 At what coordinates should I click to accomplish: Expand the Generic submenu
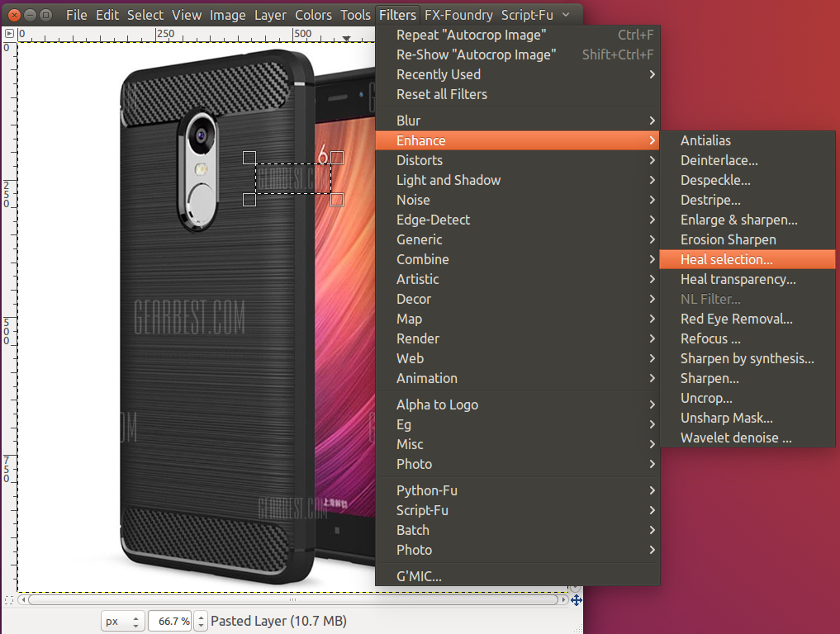click(x=518, y=239)
